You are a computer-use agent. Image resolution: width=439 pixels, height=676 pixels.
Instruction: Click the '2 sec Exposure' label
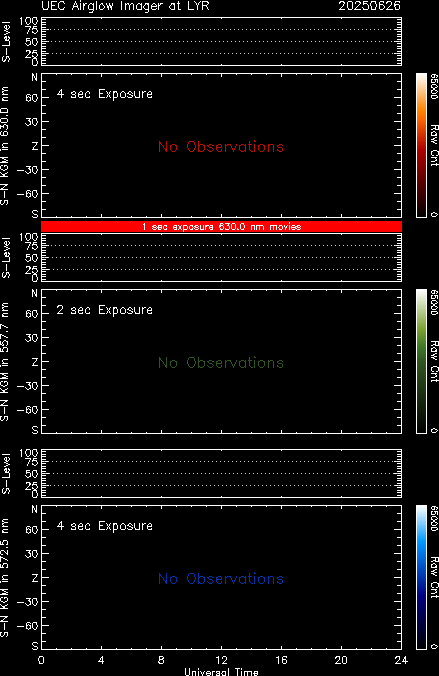click(x=105, y=310)
